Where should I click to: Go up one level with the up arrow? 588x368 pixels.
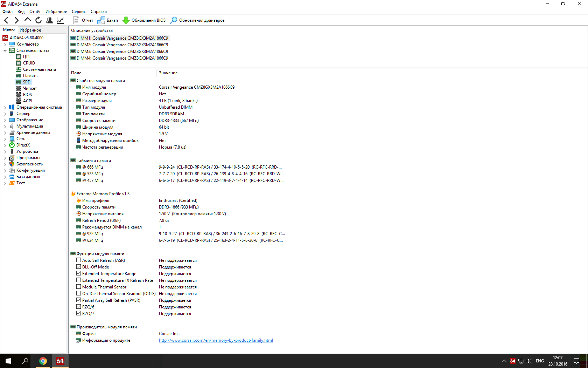[x=27, y=20]
